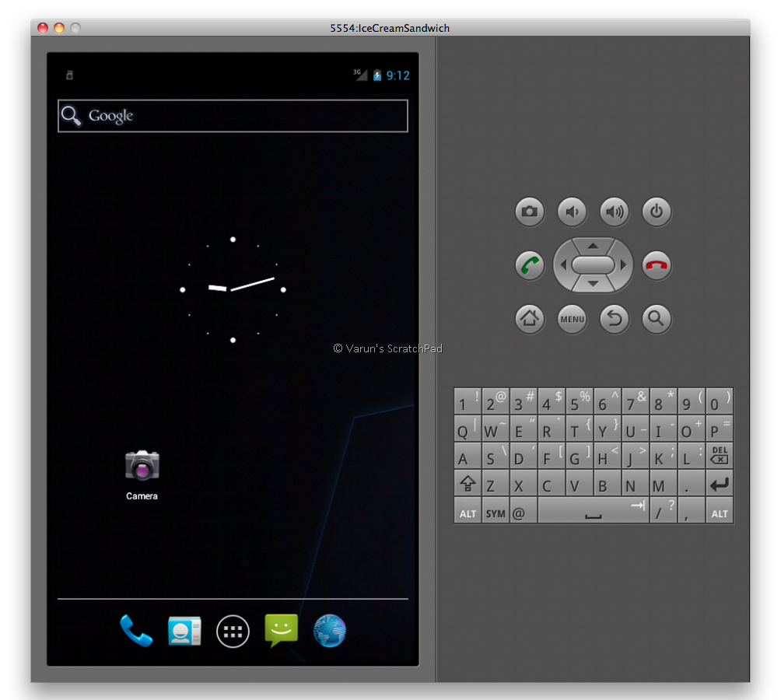Tap the 3G signal indicator
Screen dimensions: 781x700
tap(360, 75)
